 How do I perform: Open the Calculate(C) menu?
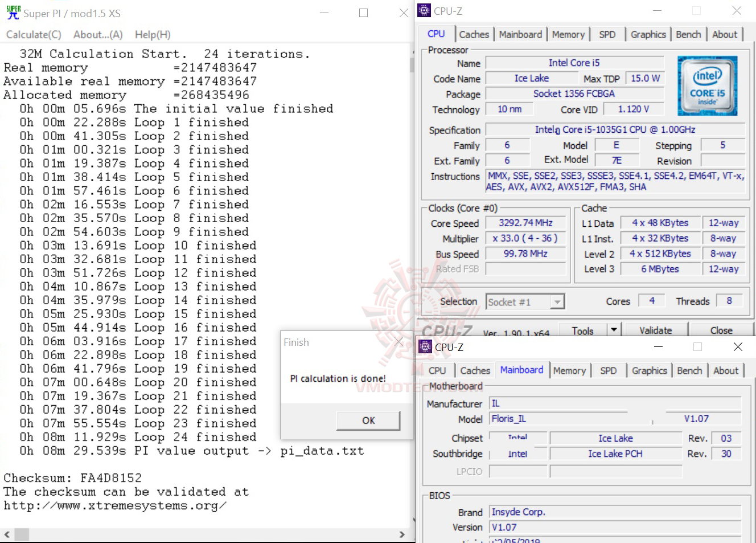[34, 35]
